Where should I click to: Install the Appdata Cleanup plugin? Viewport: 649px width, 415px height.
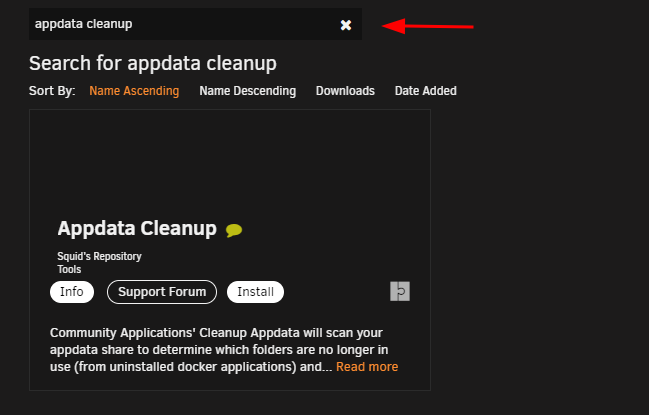point(255,292)
